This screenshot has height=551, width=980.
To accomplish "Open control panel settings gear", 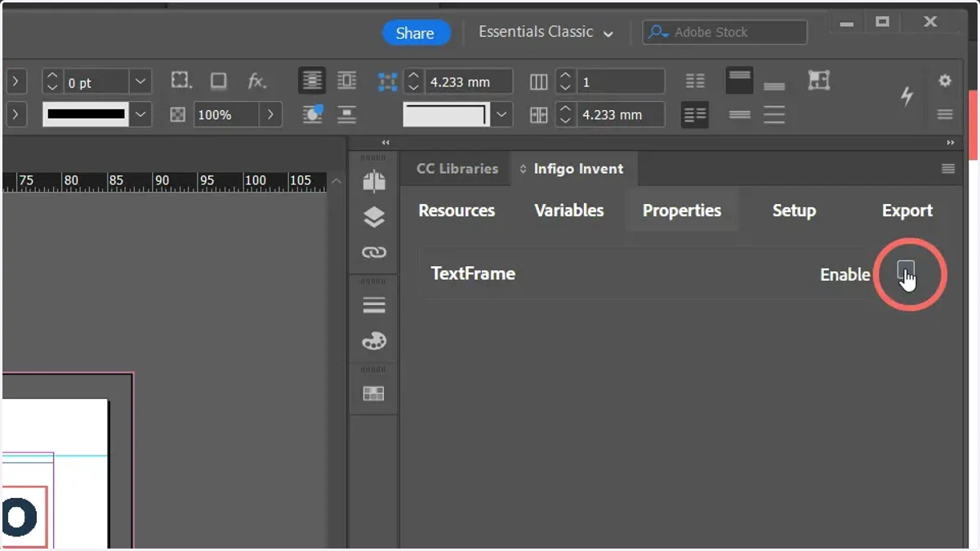I will 945,81.
